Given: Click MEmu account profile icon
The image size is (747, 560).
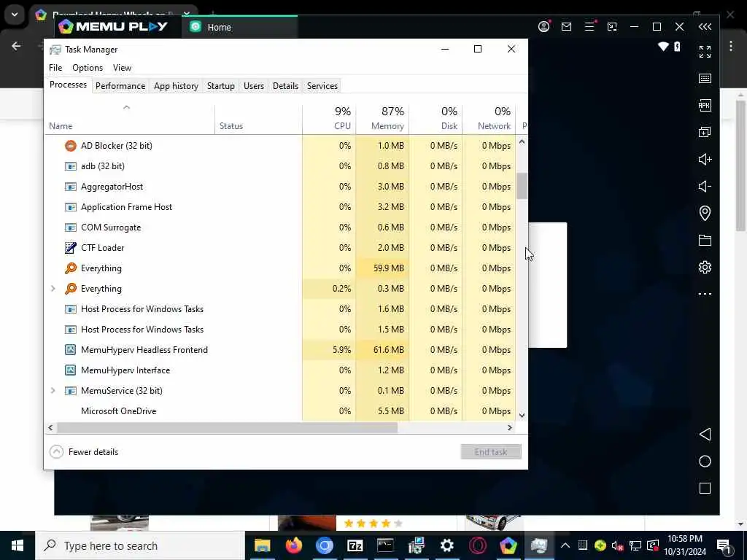Looking at the screenshot, I should 543,27.
